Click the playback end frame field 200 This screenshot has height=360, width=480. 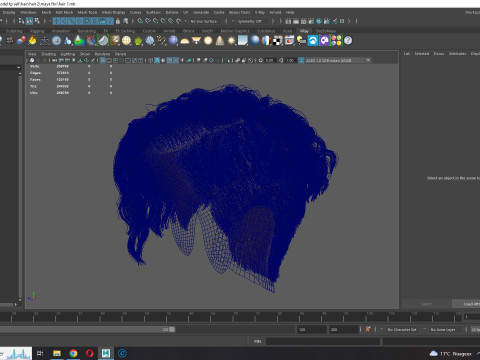click(343, 329)
